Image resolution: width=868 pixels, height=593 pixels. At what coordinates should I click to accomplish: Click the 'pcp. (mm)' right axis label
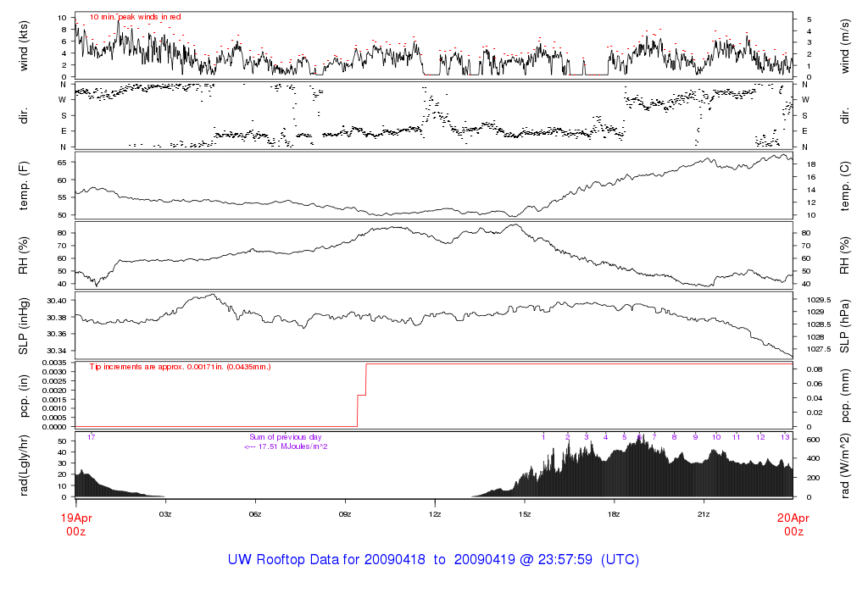coord(845,396)
